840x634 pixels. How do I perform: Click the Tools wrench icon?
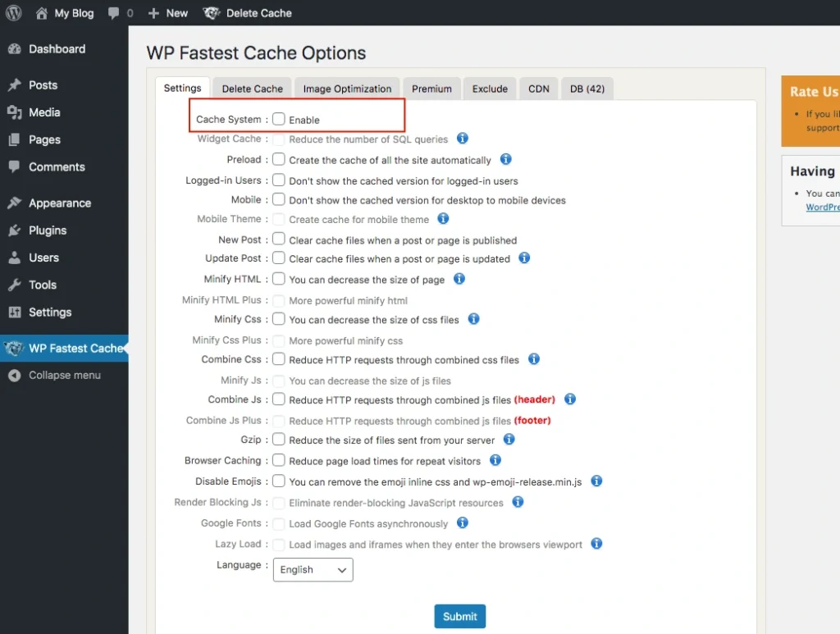click(15, 285)
